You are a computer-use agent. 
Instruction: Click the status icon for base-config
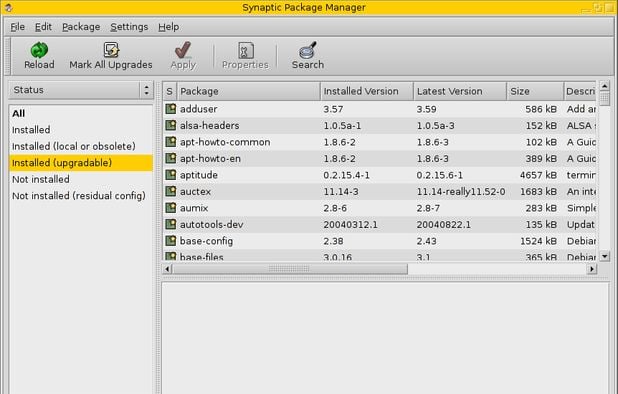pos(170,241)
